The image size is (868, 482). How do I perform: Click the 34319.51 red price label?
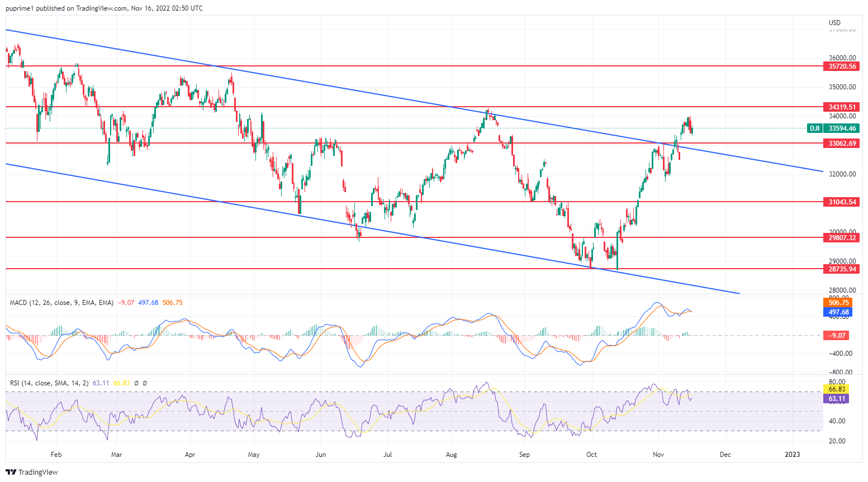click(x=842, y=107)
